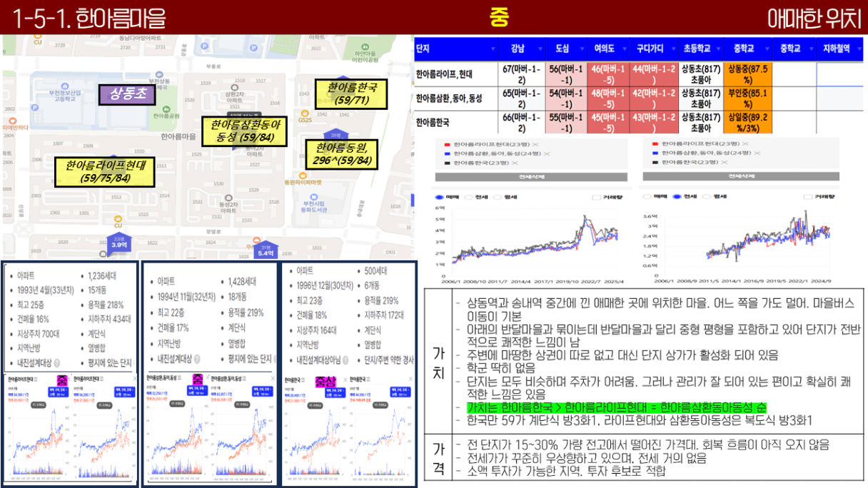Screen dimensions: 868x488
Task: Click 전체삭제 under the left chart legend
Action: [x=532, y=176]
